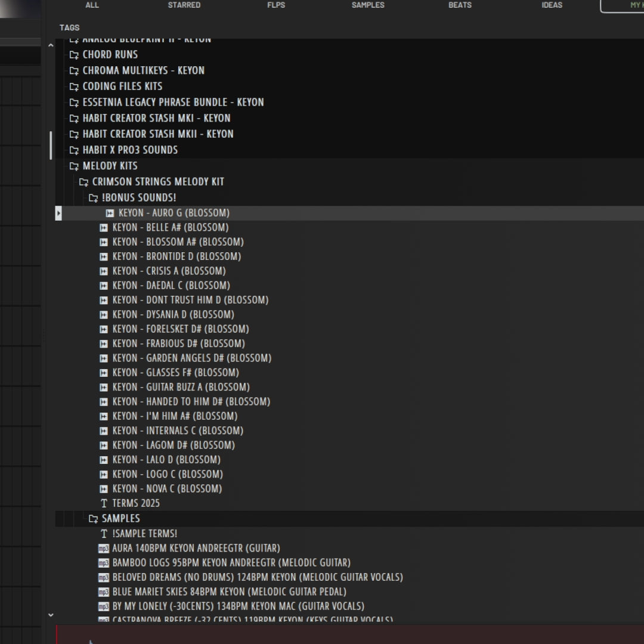
Task: Collapse the MELODY KITS folder
Action: (74, 166)
